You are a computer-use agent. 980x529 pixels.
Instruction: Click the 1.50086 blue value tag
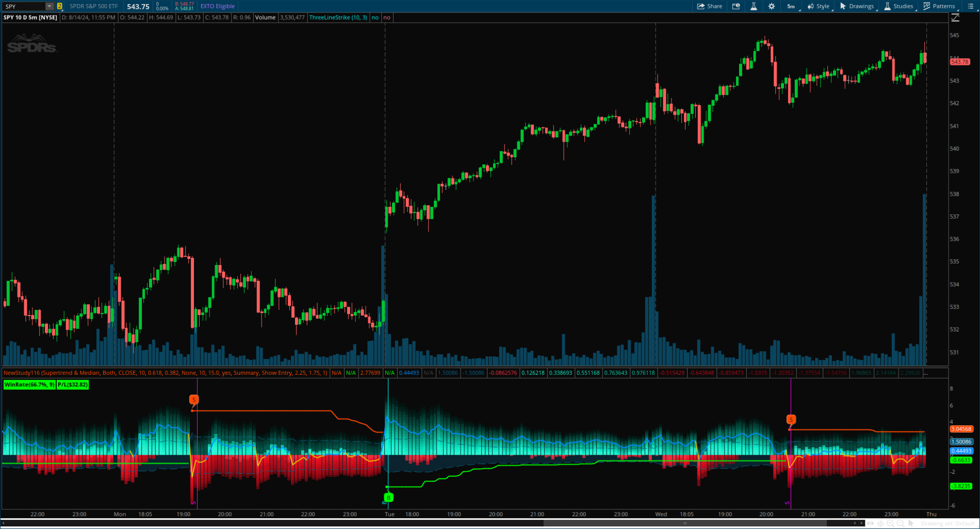click(961, 442)
